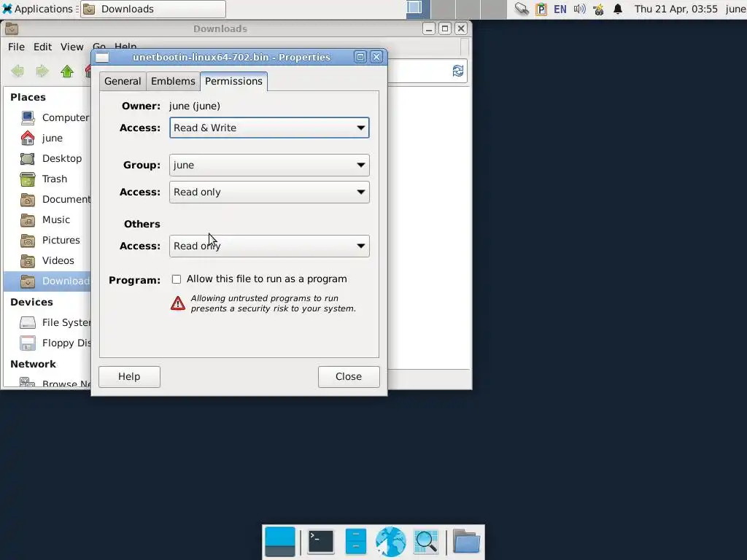Viewport: 747px width, 560px height.
Task: Select Videos folder in sidebar
Action: click(47, 260)
